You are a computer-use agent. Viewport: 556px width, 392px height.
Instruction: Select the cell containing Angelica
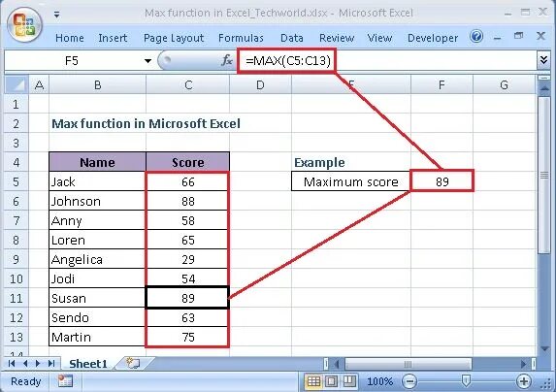pyautogui.click(x=97, y=259)
